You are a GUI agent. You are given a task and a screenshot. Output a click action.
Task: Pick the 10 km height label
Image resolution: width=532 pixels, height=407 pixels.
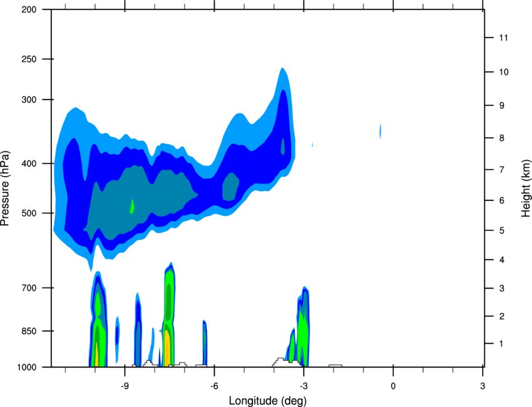(504, 72)
